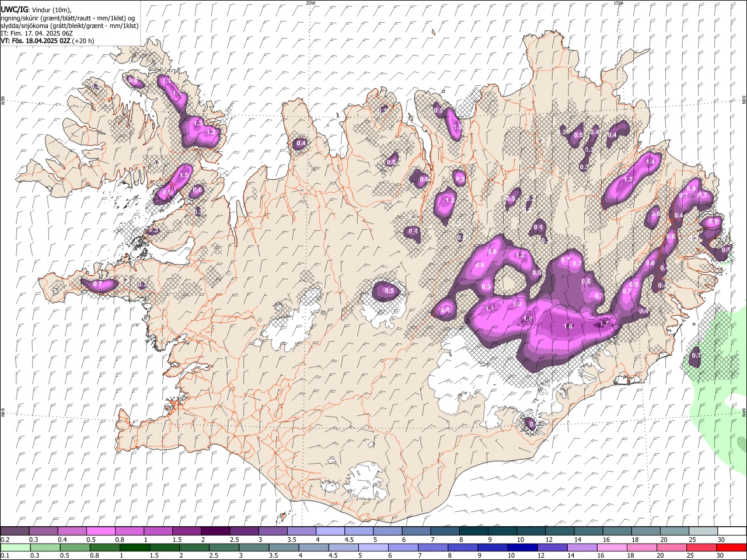Image resolution: width=747 pixels, height=560 pixels.
Task: Select the violet 12 rain legend swatch
Action: [551, 548]
